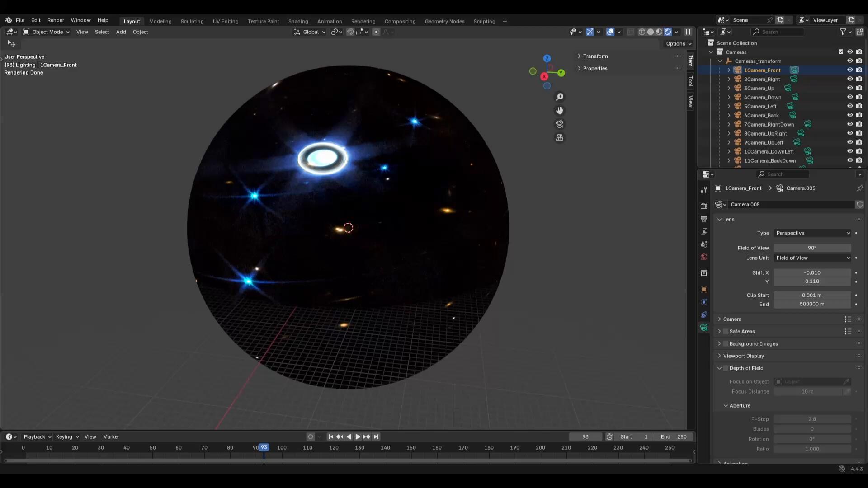Open Lens Unit Field of View dropdown
The image size is (868, 488).
pos(812,258)
